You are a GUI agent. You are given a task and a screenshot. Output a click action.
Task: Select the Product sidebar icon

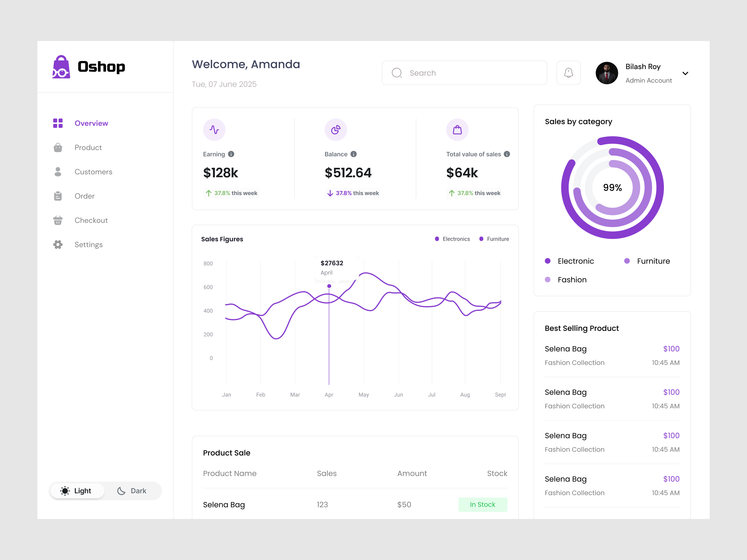[x=58, y=147]
